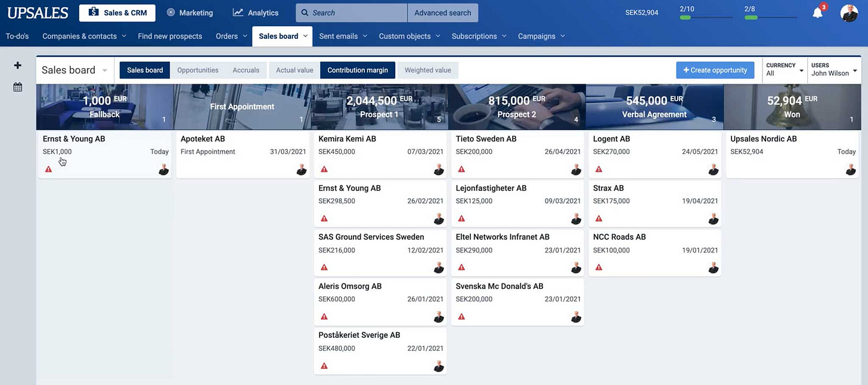Click warning icon on Tieto Sweden AB card
This screenshot has height=385, width=868.
click(461, 170)
